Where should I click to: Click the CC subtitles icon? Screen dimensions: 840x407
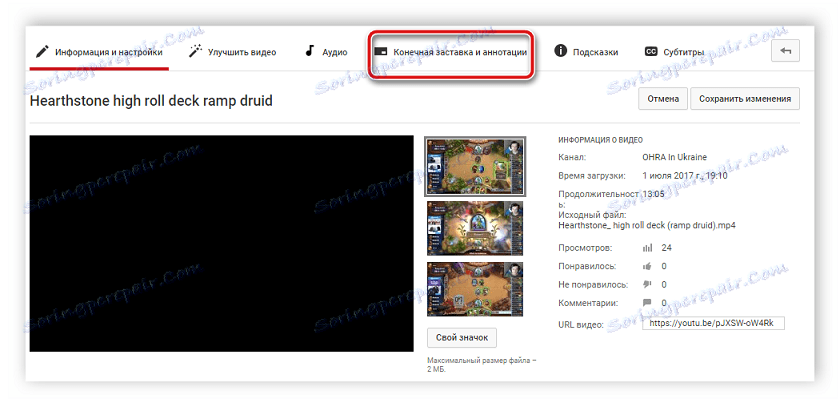pos(651,52)
